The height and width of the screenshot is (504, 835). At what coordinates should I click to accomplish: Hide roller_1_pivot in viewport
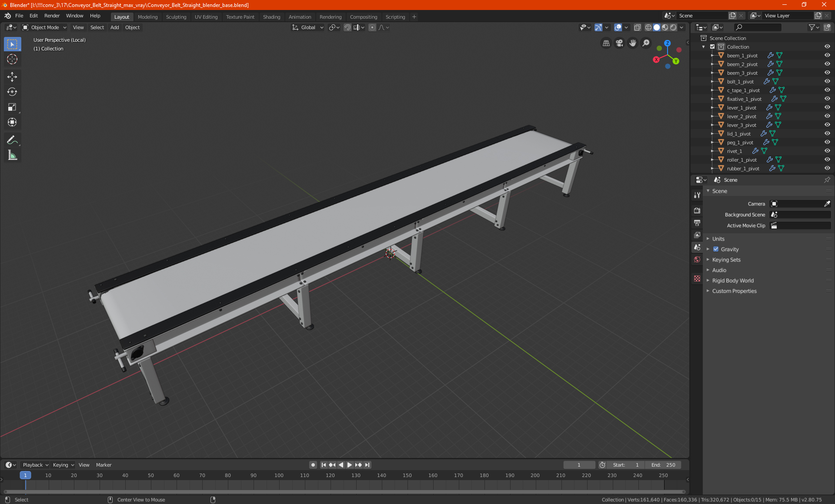pyautogui.click(x=827, y=160)
